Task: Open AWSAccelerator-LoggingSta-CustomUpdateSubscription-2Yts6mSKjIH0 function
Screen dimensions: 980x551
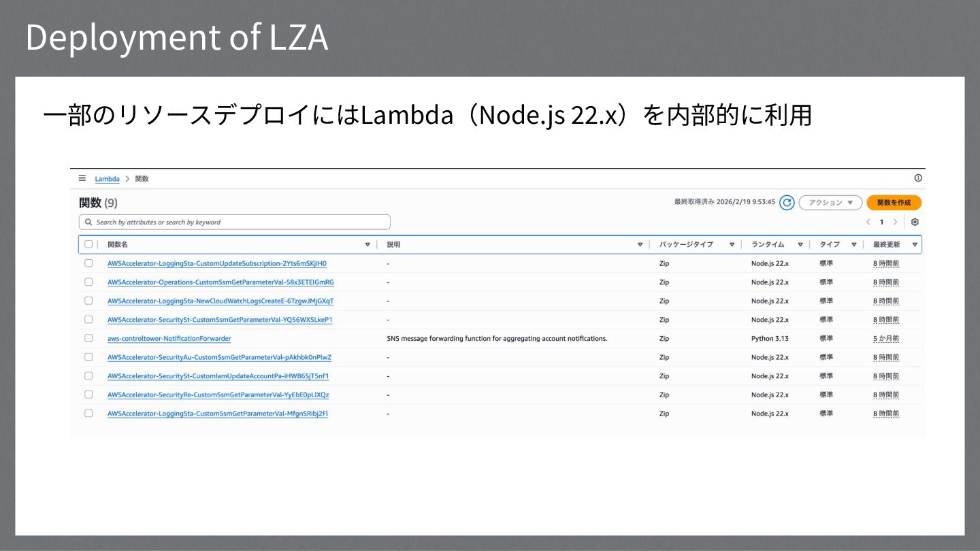Action: (217, 263)
